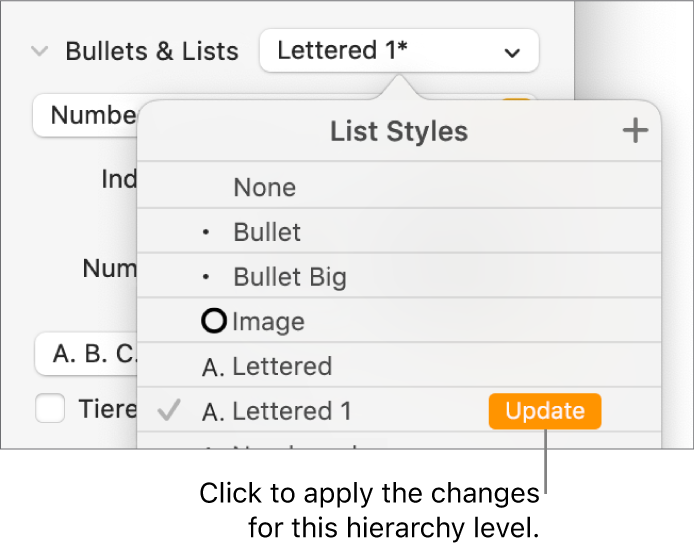
Task: Click the List Styles popover heading
Action: coord(399,131)
